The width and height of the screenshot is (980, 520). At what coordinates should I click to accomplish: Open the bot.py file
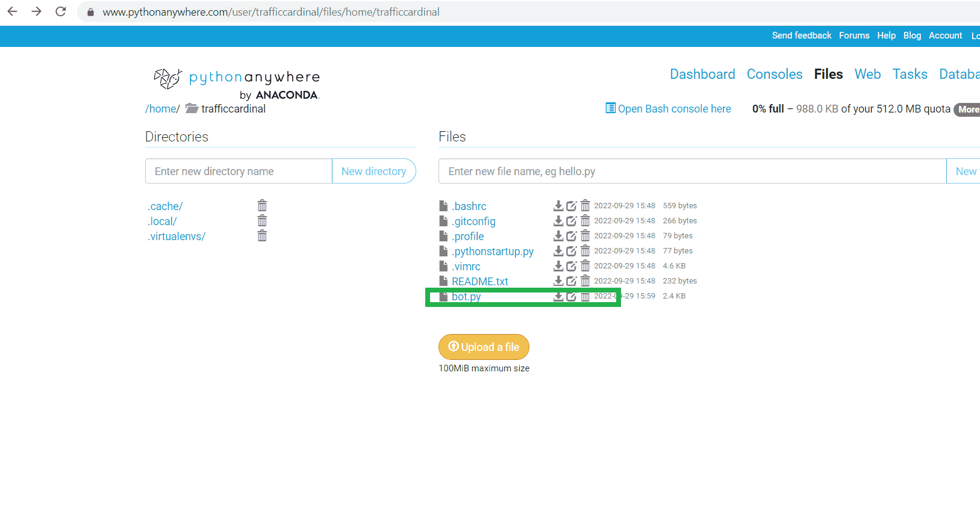[x=466, y=296]
